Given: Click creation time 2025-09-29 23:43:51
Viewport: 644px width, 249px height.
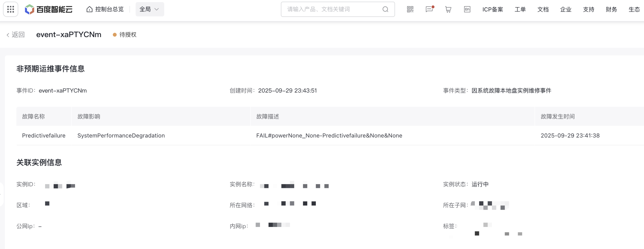Looking at the screenshot, I should pos(287,91).
